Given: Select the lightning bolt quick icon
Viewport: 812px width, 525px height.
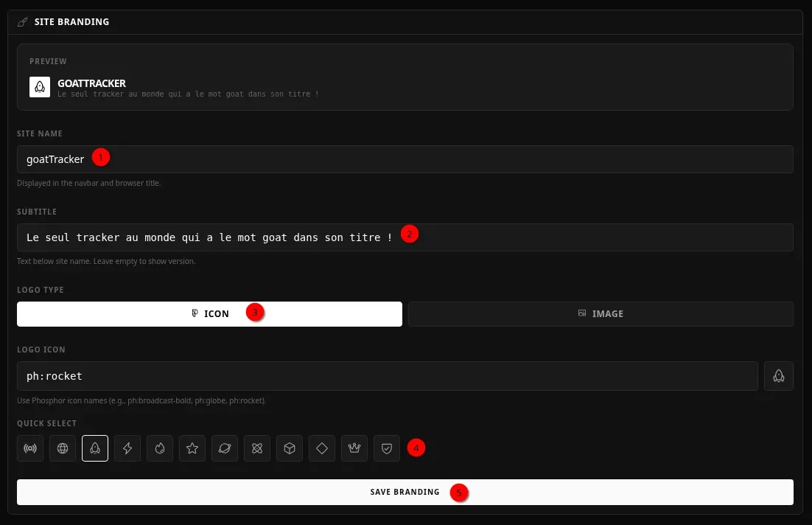Looking at the screenshot, I should (x=127, y=448).
